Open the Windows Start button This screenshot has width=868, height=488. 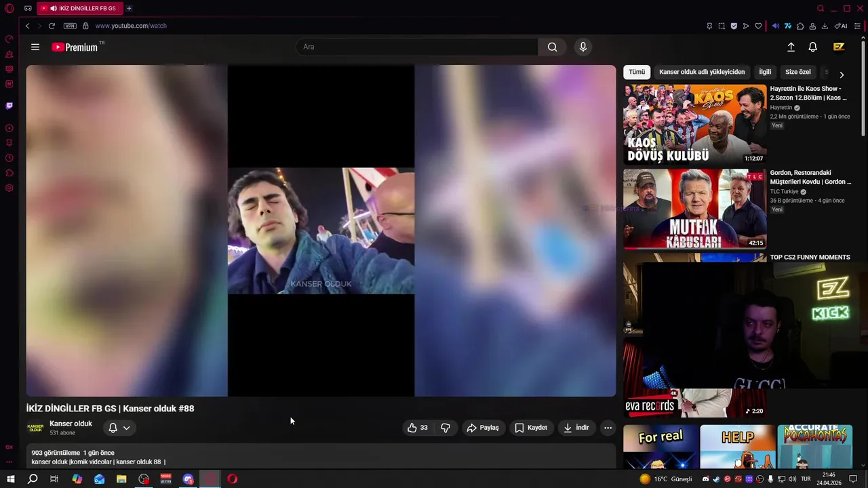[x=10, y=479]
